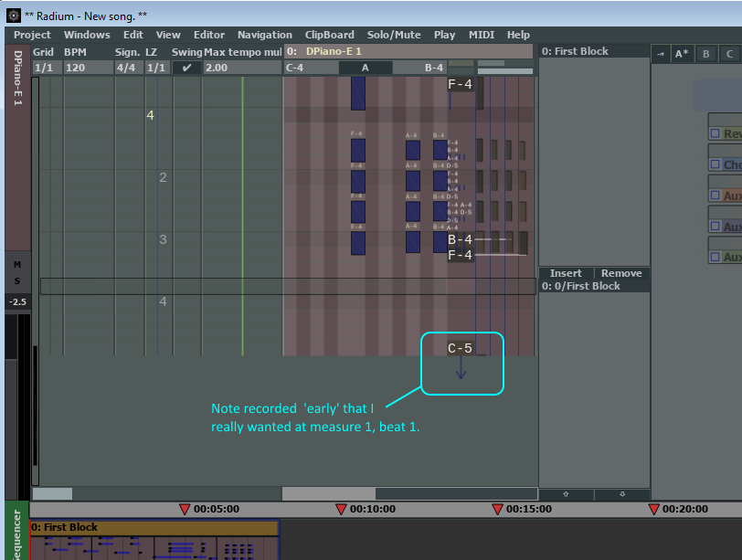
Task: Toggle the Swing checkbox in the toolbar
Action: coord(187,67)
